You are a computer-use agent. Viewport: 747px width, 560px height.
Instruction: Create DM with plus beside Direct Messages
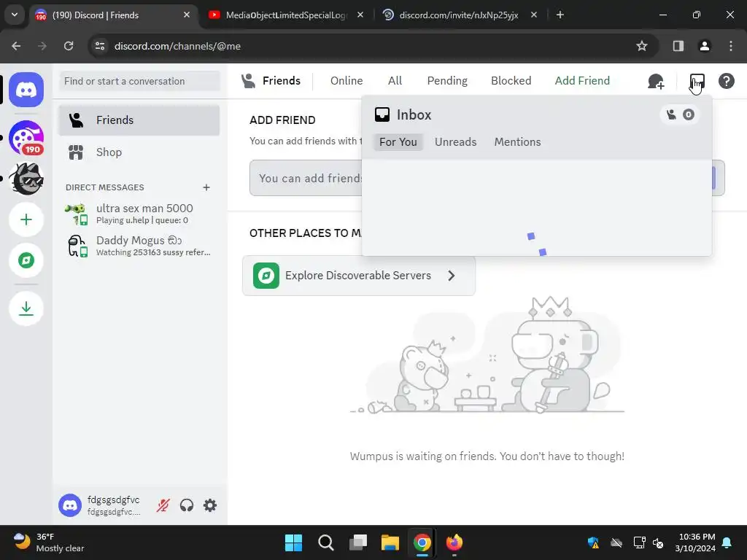pyautogui.click(x=206, y=187)
